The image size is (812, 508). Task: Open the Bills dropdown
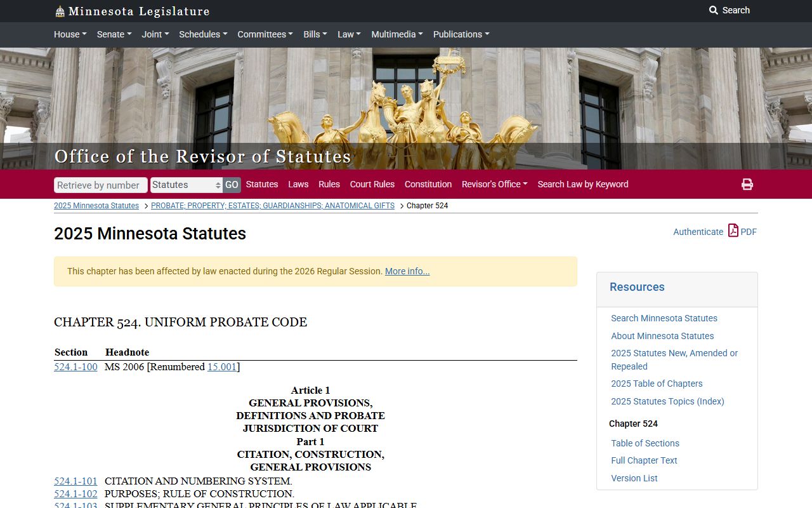[315, 34]
